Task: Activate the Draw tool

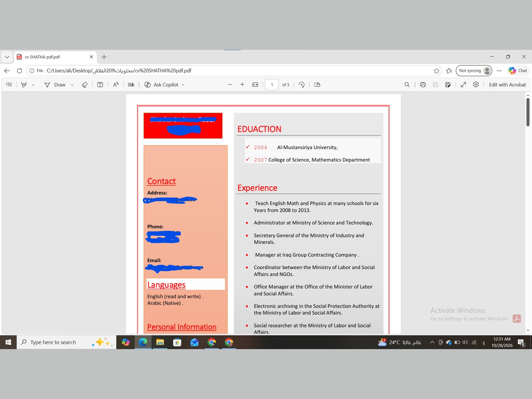Action: pyautogui.click(x=55, y=85)
